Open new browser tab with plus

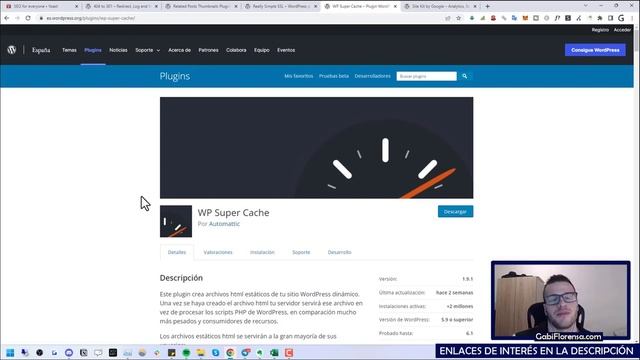point(487,6)
